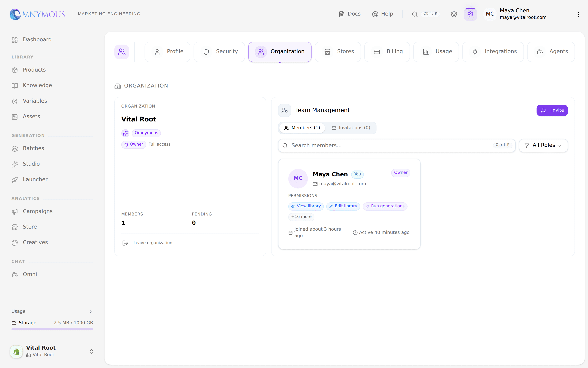Click the Owner role badge in organization card
The height and width of the screenshot is (368, 588).
134,145
